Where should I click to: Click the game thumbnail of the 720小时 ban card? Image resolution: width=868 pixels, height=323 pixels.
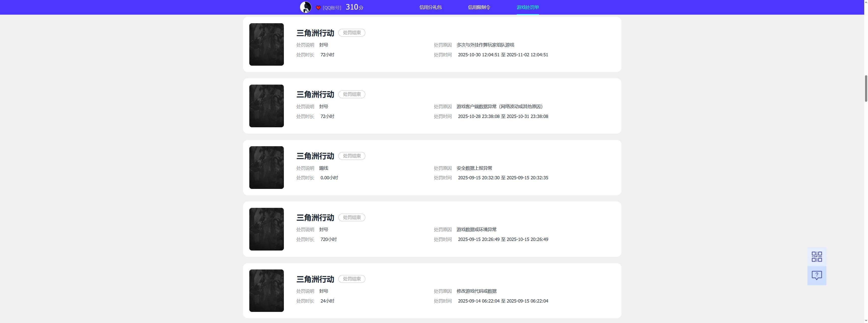click(266, 229)
